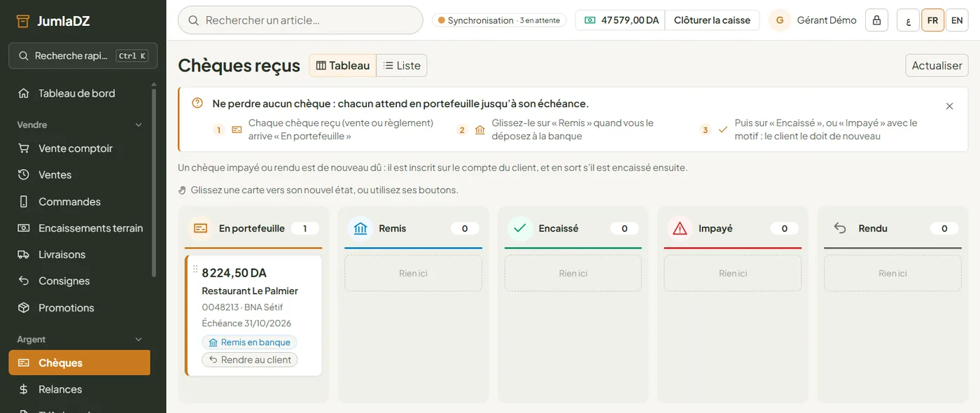The height and width of the screenshot is (413, 980).
Task: Open Encaissements terrain
Action: [80, 228]
